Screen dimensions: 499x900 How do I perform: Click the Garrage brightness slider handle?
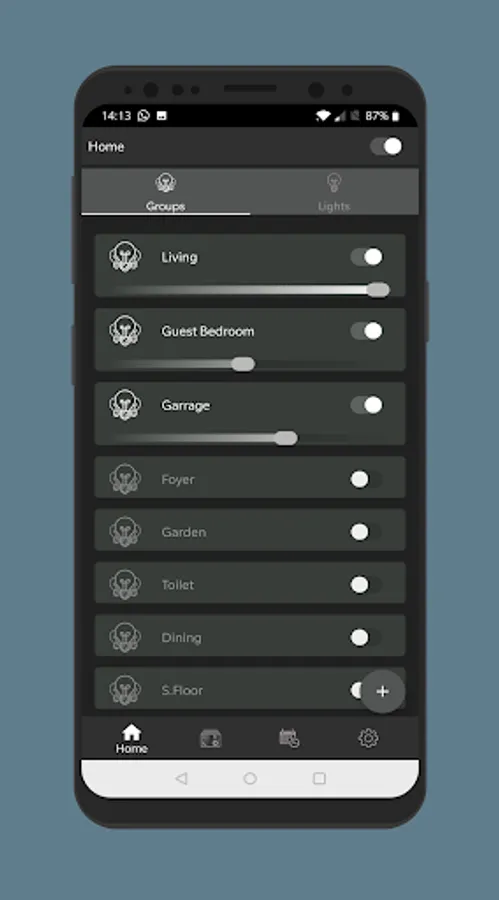tap(285, 439)
